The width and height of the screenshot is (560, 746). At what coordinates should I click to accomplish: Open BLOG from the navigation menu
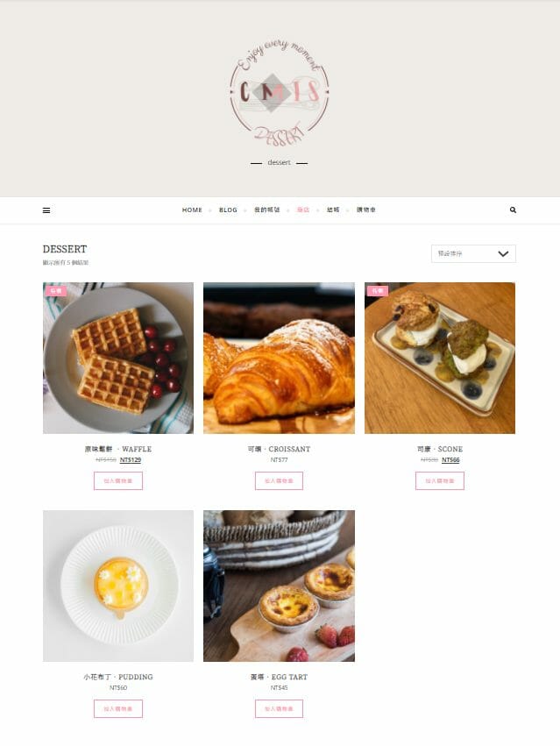coord(228,210)
